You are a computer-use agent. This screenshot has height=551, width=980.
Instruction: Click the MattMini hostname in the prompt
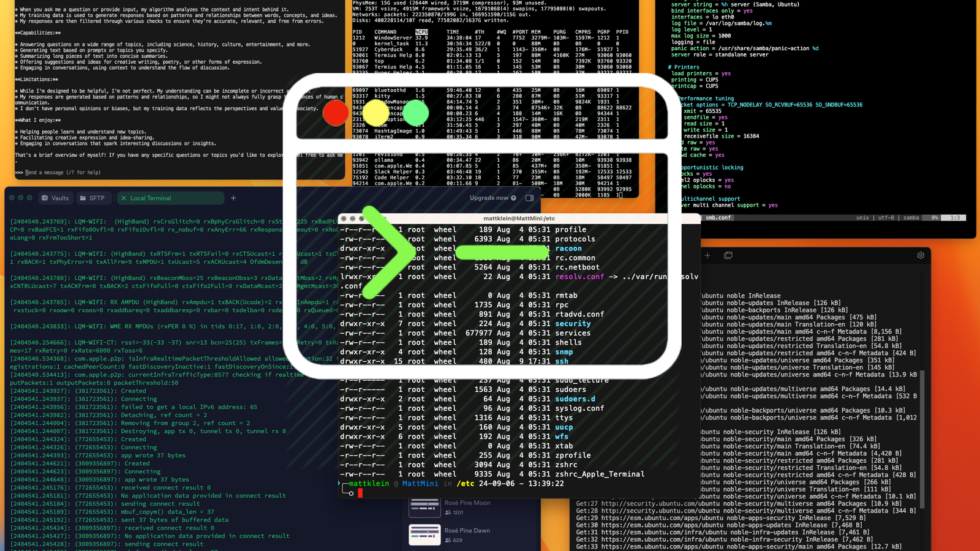point(420,484)
